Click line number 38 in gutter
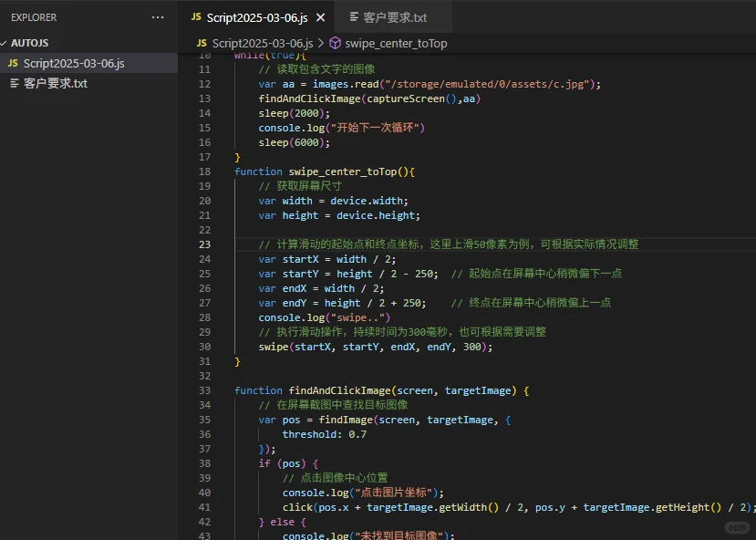 point(205,463)
